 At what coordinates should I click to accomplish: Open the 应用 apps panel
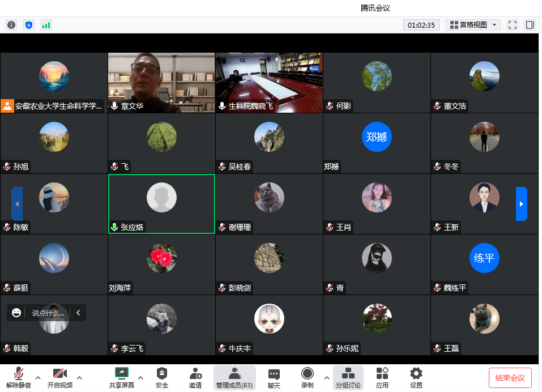click(x=382, y=378)
